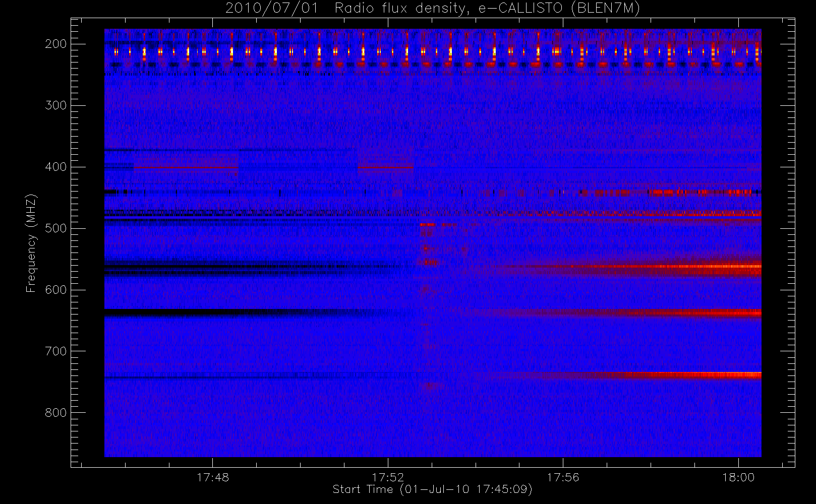Image resolution: width=816 pixels, height=504 pixels.
Task: Click the 'Frequency (MHZ)' y-axis label
Action: click(31, 243)
